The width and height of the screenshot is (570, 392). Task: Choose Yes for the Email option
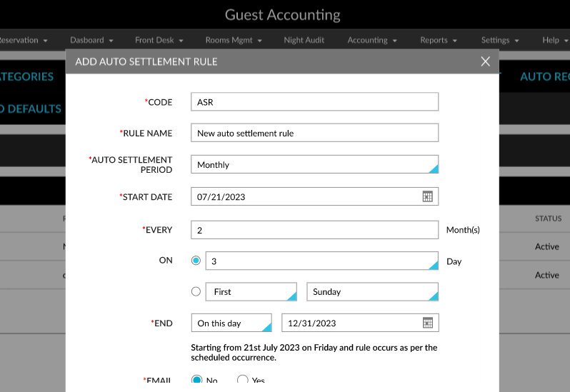coord(242,379)
